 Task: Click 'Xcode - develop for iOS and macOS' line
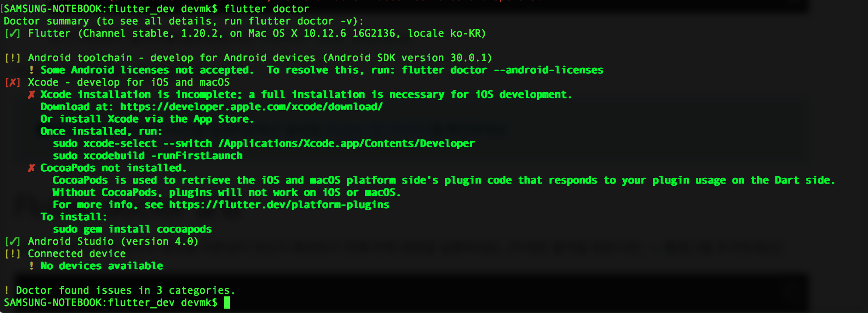[x=129, y=82]
